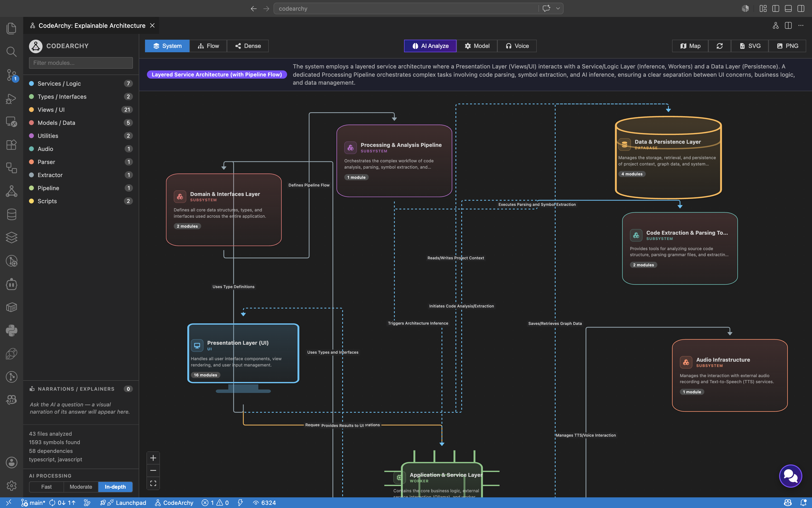
Task: Click the Filter modules input field
Action: [x=80, y=63]
